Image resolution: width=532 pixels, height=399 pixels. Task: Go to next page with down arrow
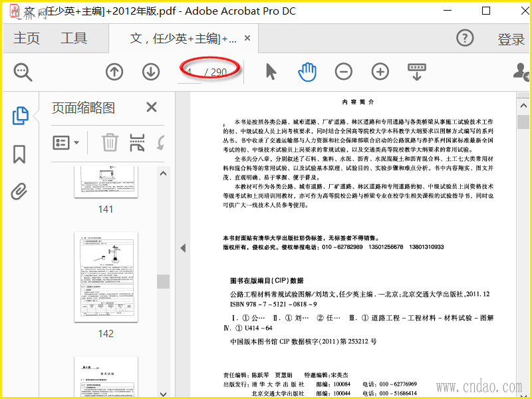(151, 72)
